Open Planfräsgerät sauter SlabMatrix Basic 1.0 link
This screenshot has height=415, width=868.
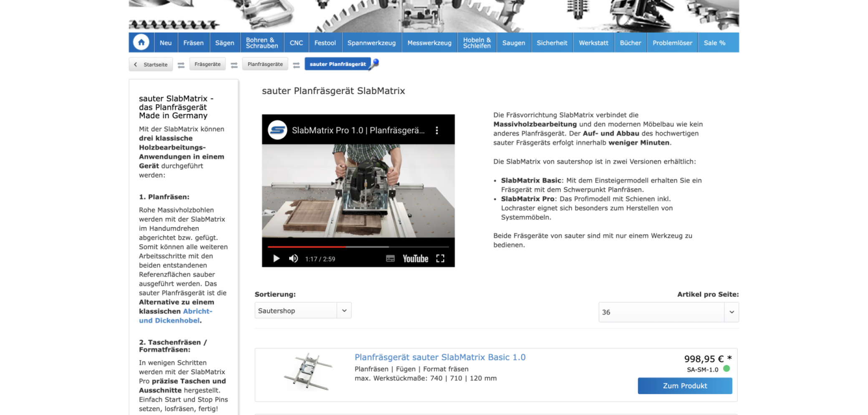pos(440,357)
